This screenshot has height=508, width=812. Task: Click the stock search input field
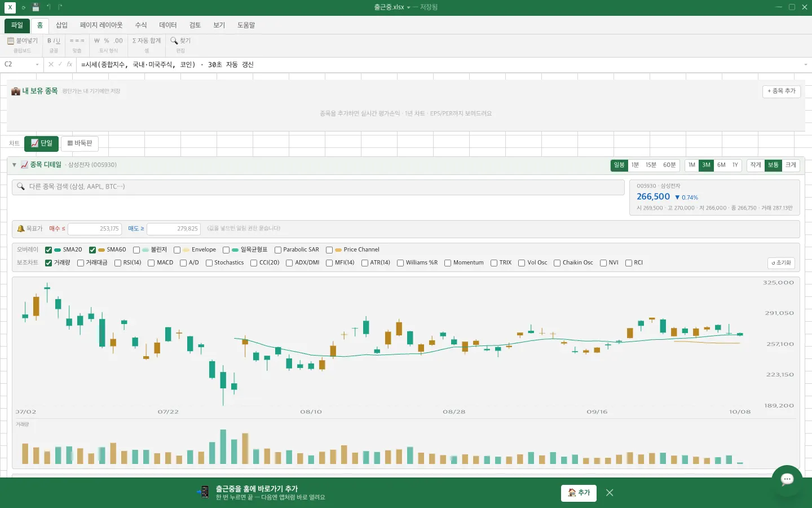click(x=318, y=187)
